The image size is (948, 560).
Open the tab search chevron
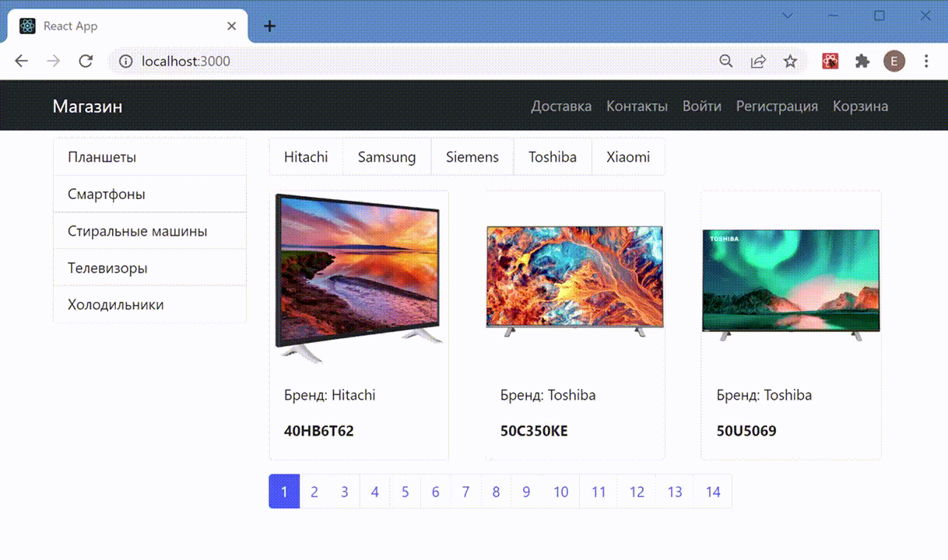tap(788, 16)
